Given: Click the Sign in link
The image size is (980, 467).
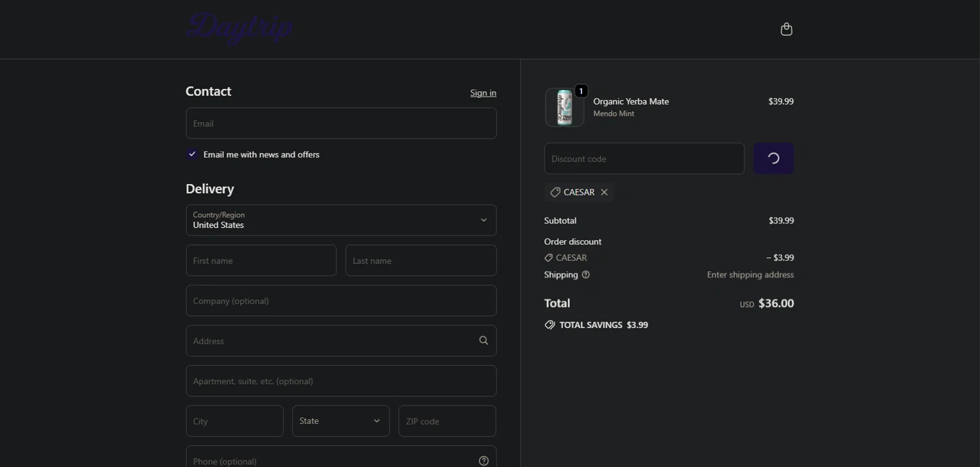Looking at the screenshot, I should (x=483, y=93).
